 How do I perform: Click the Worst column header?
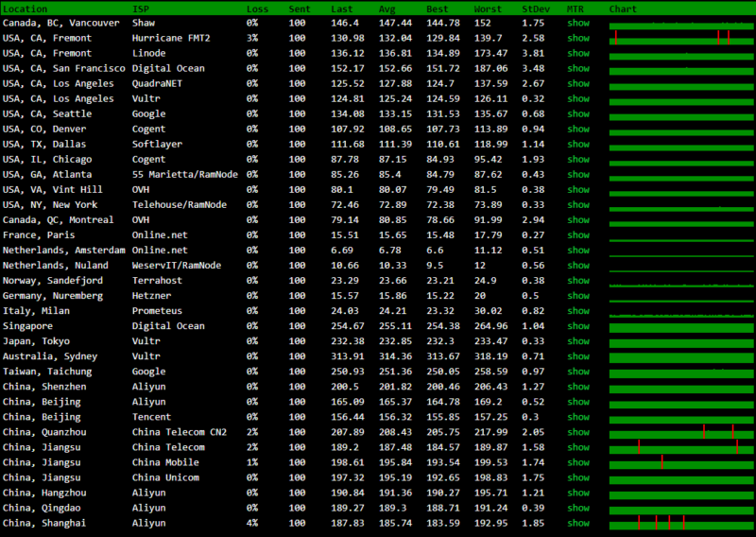489,9
